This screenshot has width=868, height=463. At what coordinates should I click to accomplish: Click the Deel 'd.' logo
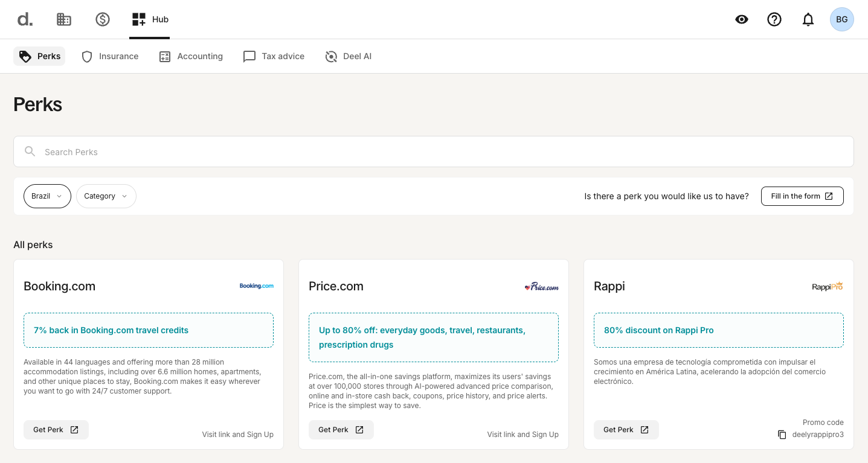(x=25, y=19)
